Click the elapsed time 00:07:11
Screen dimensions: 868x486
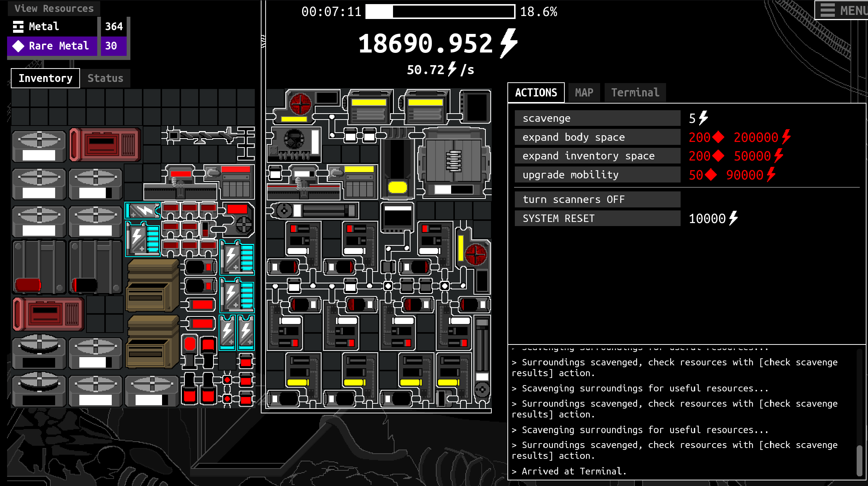[x=331, y=12]
